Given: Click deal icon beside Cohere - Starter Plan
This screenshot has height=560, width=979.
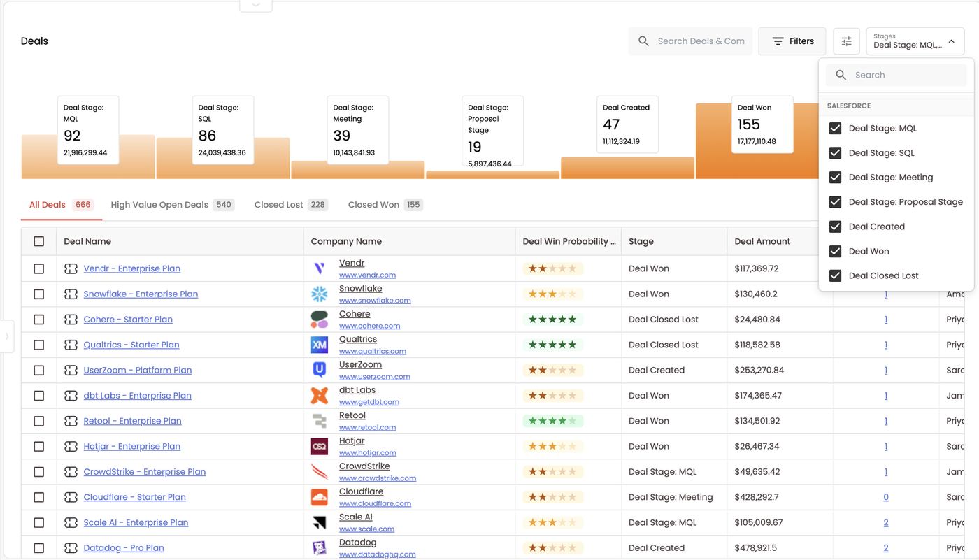Looking at the screenshot, I should coord(71,320).
